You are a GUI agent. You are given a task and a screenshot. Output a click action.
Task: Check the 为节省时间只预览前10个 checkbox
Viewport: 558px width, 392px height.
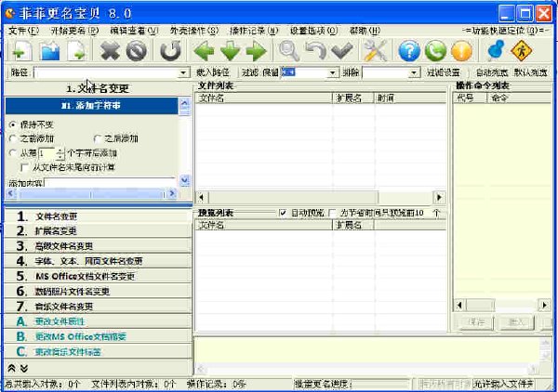click(332, 213)
